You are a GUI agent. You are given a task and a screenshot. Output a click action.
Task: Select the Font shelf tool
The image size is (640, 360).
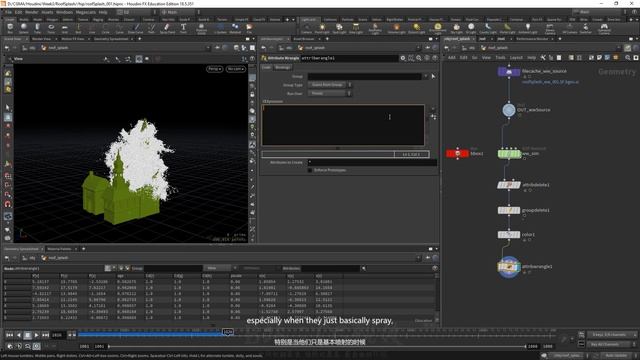[183, 28]
